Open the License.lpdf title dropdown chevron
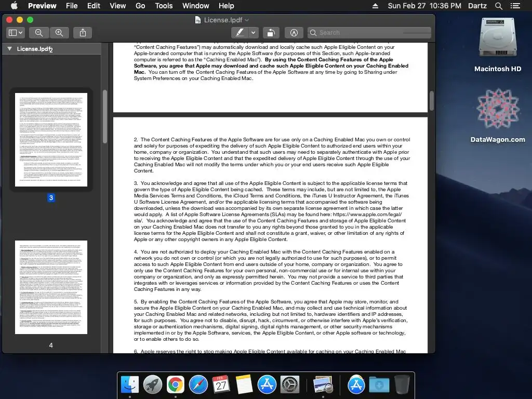 [247, 20]
